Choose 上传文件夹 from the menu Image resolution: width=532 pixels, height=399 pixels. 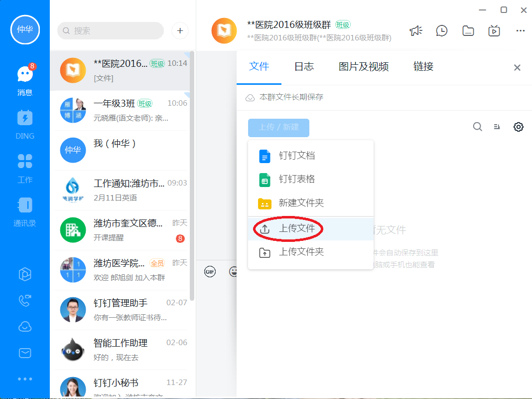coord(311,252)
